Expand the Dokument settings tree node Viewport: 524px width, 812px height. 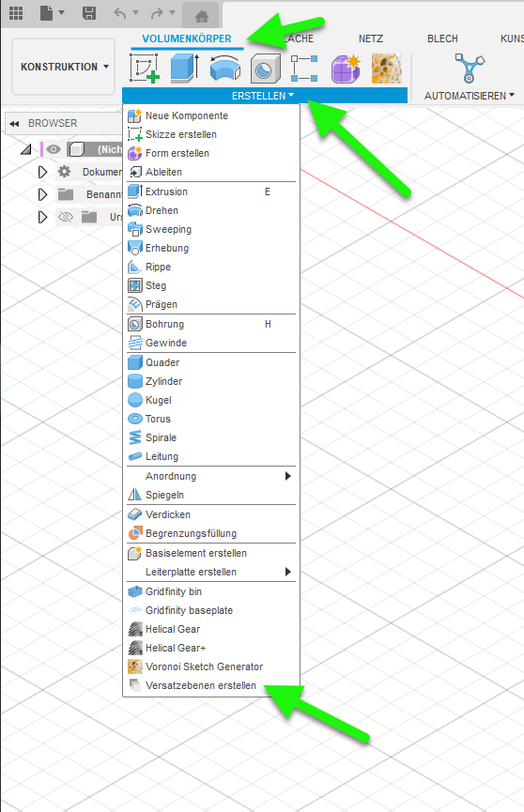(x=42, y=172)
